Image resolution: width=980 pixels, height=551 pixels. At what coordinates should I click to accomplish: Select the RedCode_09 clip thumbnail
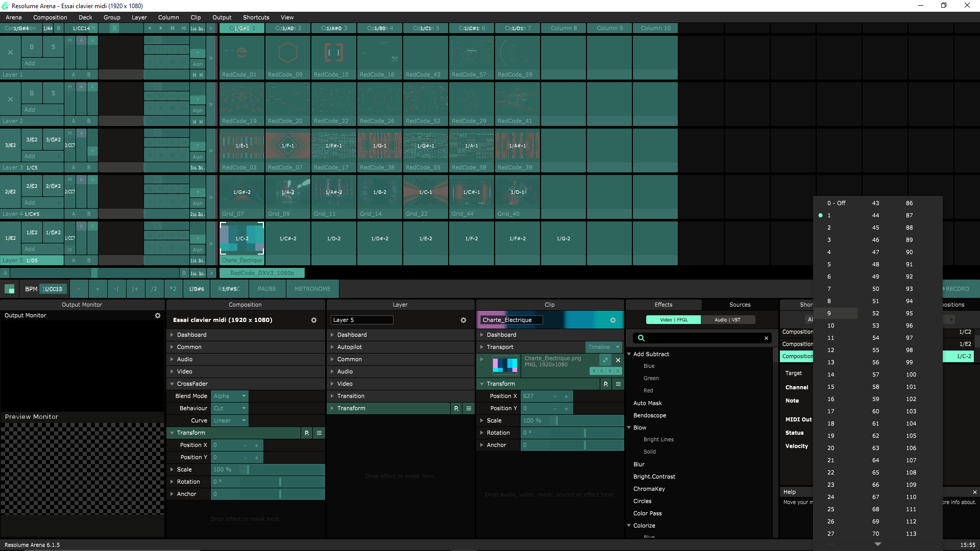click(x=288, y=53)
